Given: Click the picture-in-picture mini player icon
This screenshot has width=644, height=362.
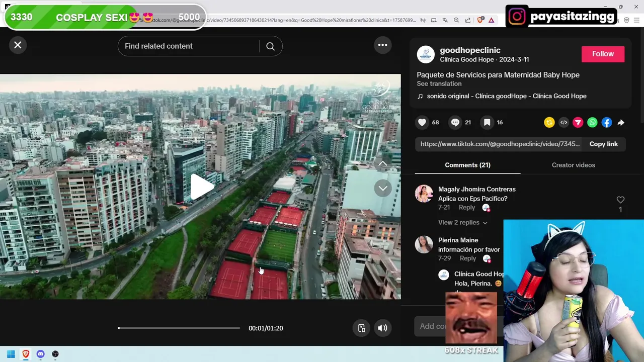Looking at the screenshot, I should [x=362, y=328].
